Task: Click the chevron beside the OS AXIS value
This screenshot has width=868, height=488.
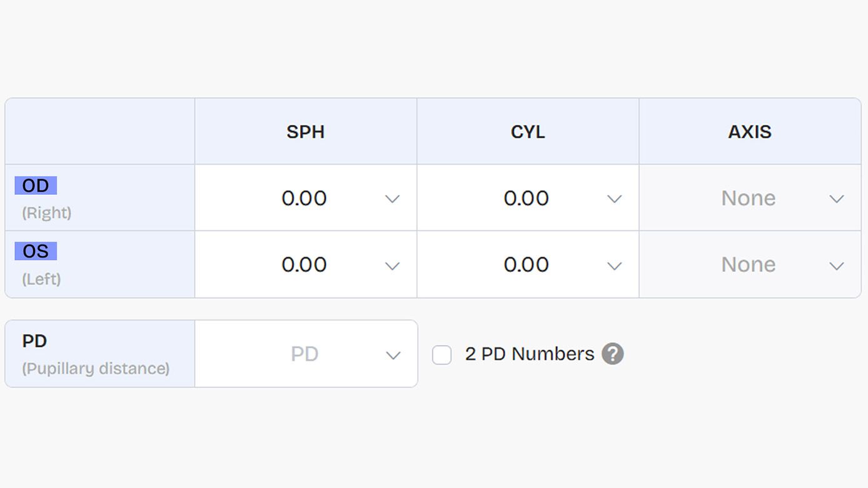Action: [x=837, y=265]
